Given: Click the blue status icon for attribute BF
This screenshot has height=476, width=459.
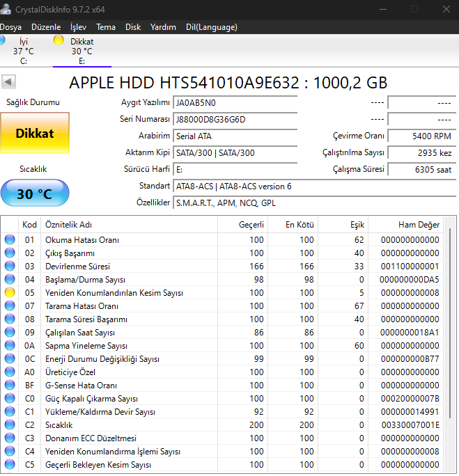Looking at the screenshot, I should [x=10, y=385].
